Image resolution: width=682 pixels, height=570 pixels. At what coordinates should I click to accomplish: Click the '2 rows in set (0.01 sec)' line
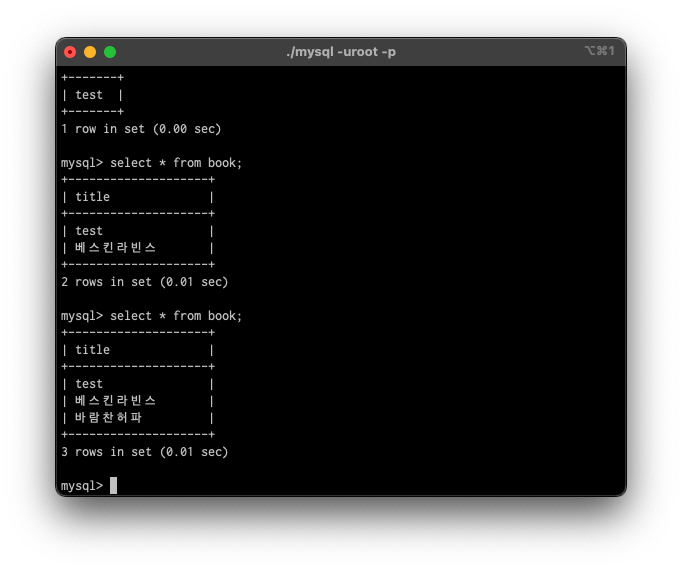click(145, 282)
